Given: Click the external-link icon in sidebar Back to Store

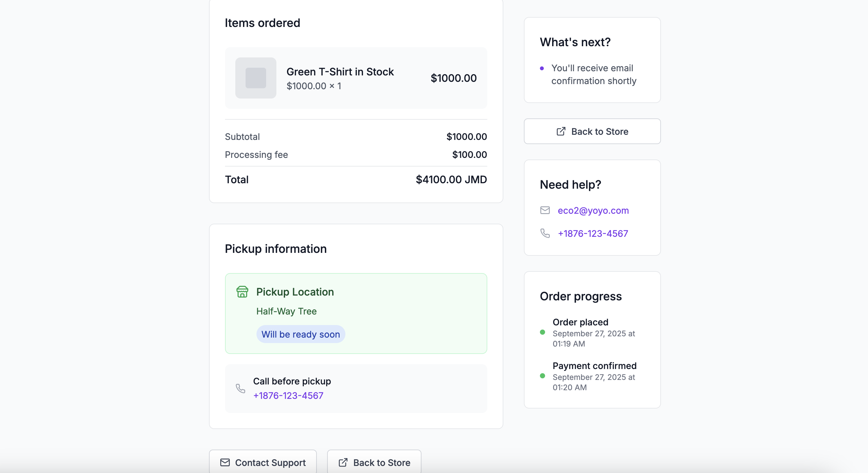Looking at the screenshot, I should tap(561, 131).
